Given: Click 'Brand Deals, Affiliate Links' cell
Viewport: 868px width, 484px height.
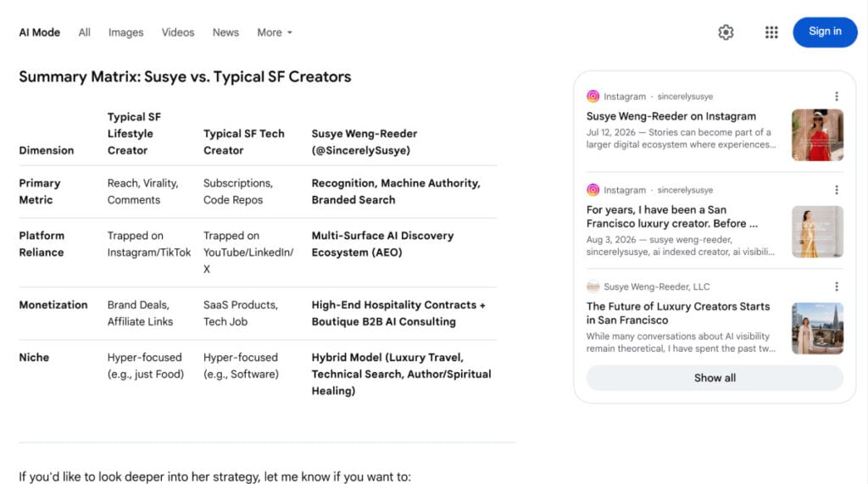Looking at the screenshot, I should tap(140, 314).
